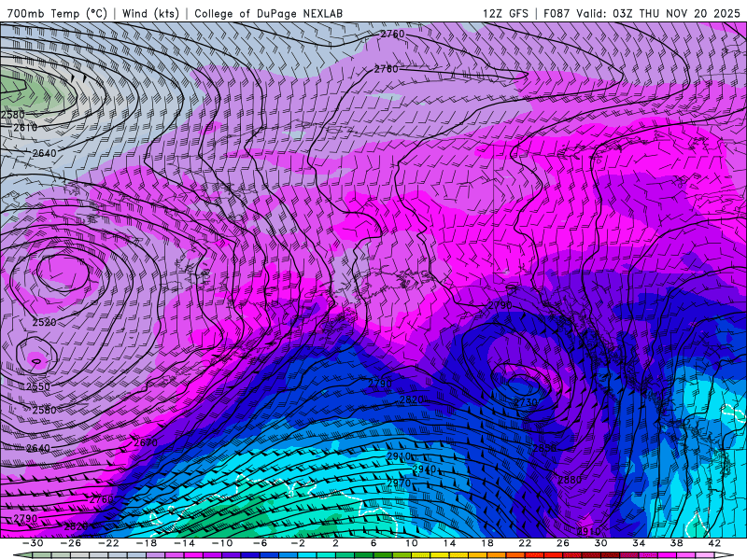This screenshot has height=560, width=747.
Task: Click the -6 colorbar tick label
Action: coord(260,543)
